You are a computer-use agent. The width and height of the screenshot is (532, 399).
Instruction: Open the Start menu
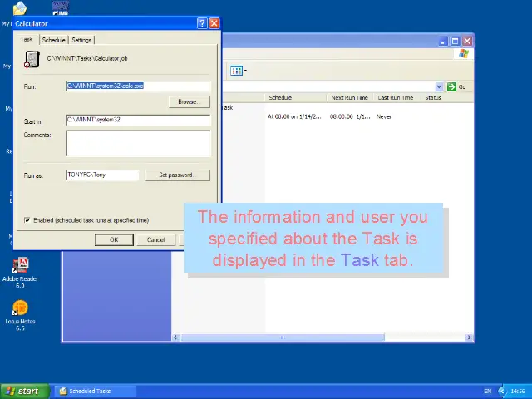pyautogui.click(x=22, y=391)
